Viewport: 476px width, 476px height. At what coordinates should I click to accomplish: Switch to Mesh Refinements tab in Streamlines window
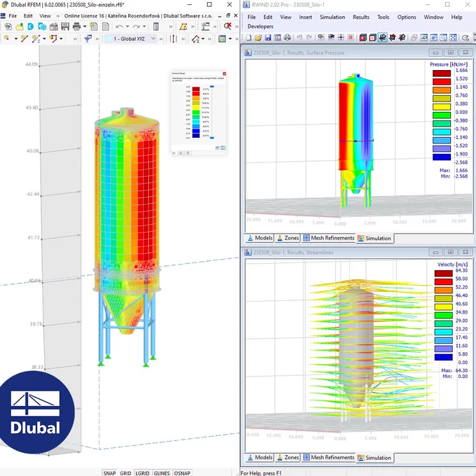[x=328, y=458]
